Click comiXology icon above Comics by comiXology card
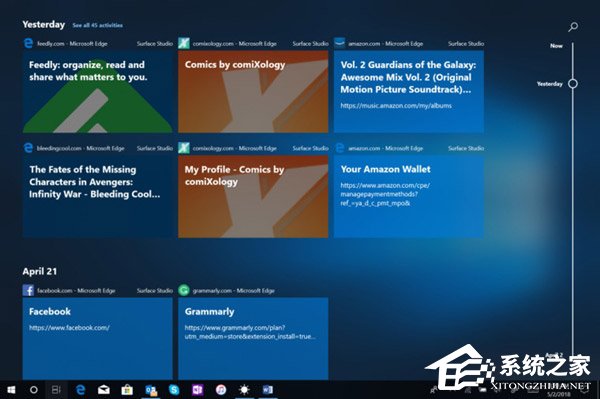Image resolution: width=600 pixels, height=399 pixels. [184, 43]
